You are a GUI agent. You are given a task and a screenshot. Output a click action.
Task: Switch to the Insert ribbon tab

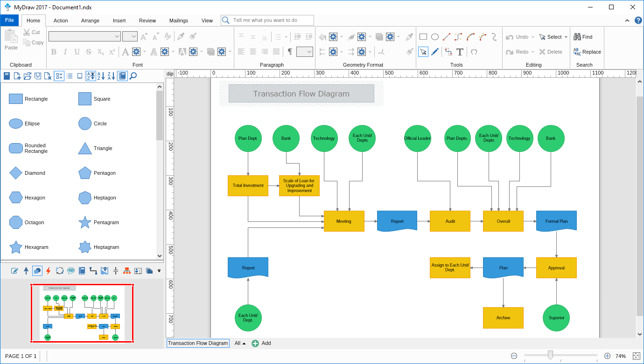coord(119,21)
